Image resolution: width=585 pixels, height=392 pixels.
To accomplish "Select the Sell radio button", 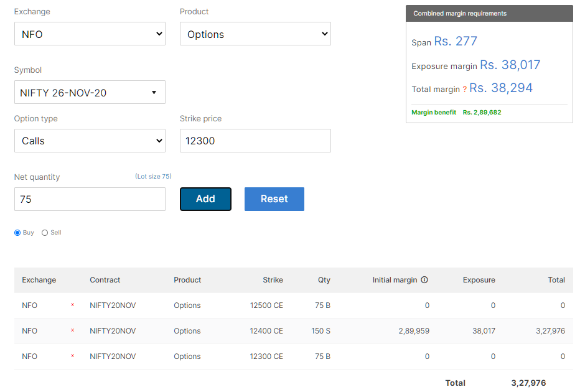I will pyautogui.click(x=45, y=233).
